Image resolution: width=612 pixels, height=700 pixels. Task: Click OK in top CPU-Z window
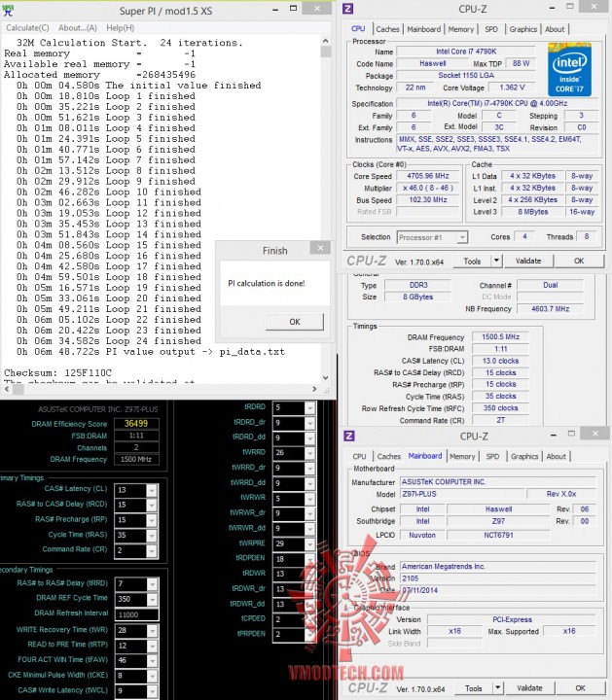[x=579, y=261]
